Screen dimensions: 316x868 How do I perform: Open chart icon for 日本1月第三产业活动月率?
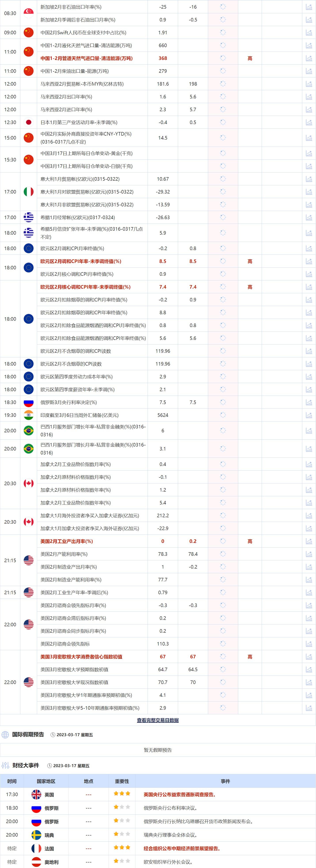pos(308,122)
